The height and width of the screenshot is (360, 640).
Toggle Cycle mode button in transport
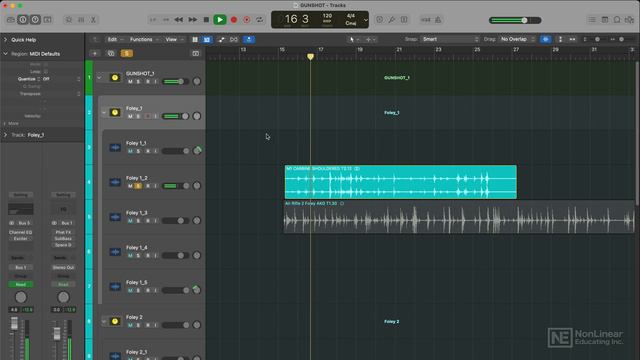260,20
